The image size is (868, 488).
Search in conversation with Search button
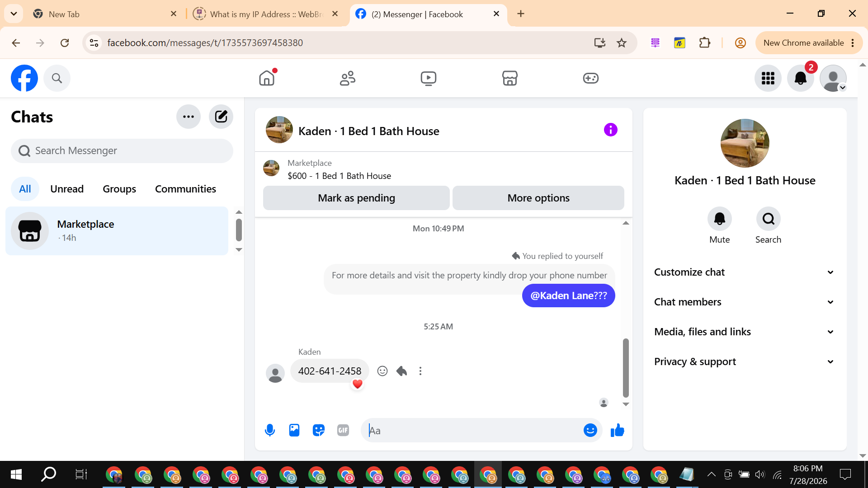769,219
